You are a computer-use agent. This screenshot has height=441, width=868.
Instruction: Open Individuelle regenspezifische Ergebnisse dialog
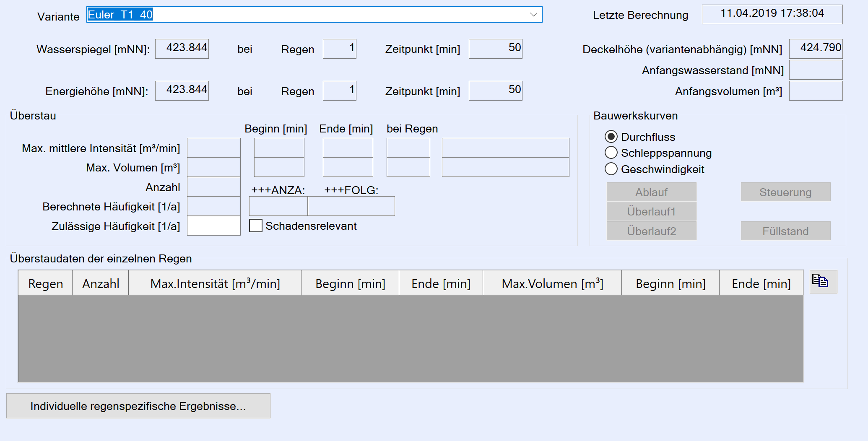(138, 406)
